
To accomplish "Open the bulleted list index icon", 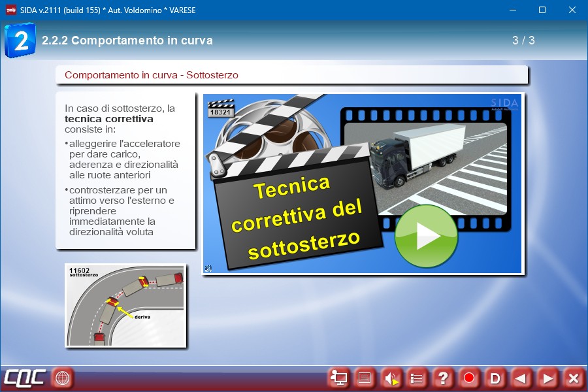I will (417, 378).
